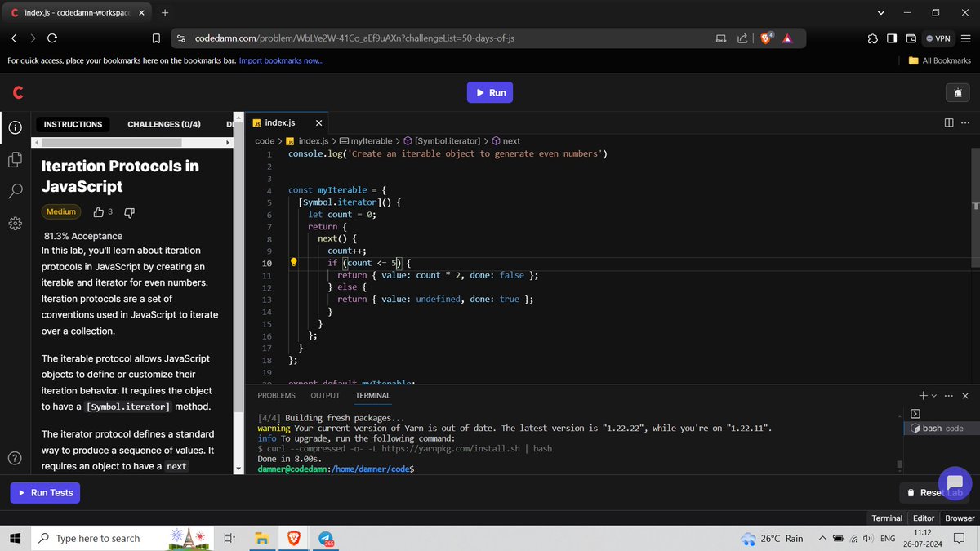This screenshot has width=980, height=551.
Task: Open the editor more actions ellipsis
Action: point(964,123)
